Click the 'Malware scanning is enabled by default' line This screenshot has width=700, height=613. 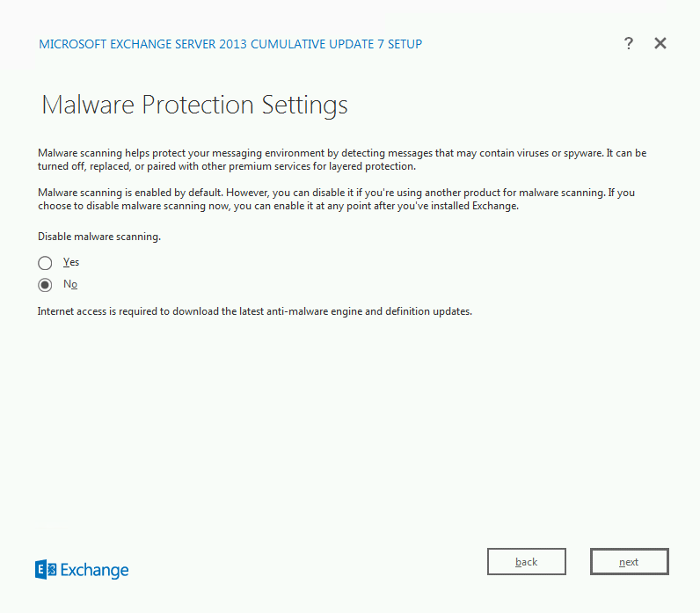336,193
